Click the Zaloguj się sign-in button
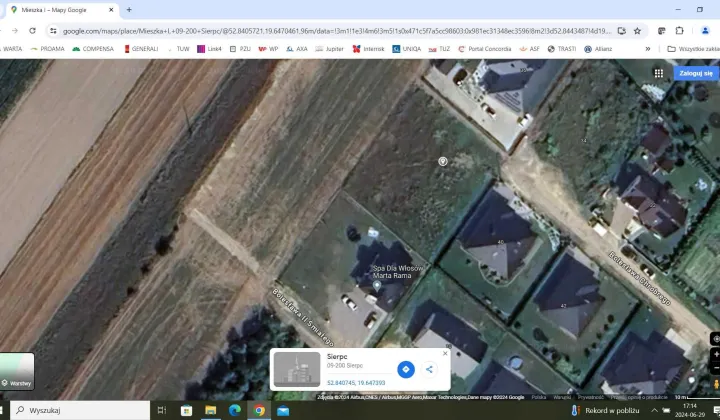This screenshot has width=720, height=420. point(696,73)
